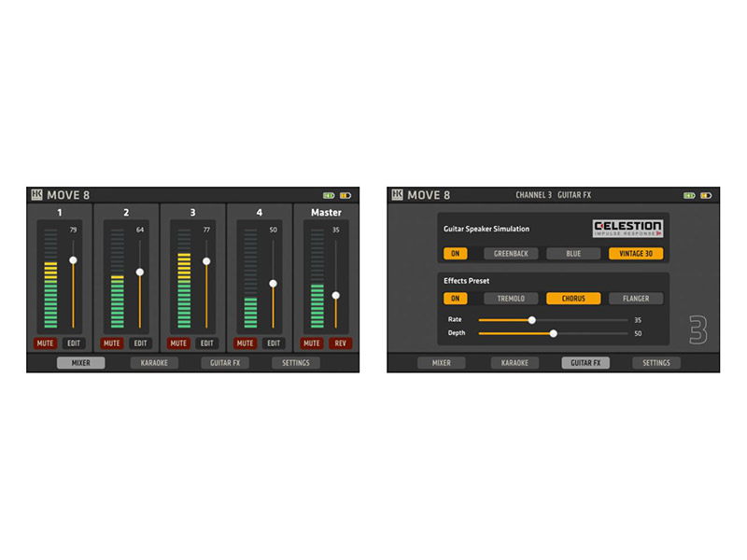Click green battery icon in Guitar FX header

(x=689, y=195)
